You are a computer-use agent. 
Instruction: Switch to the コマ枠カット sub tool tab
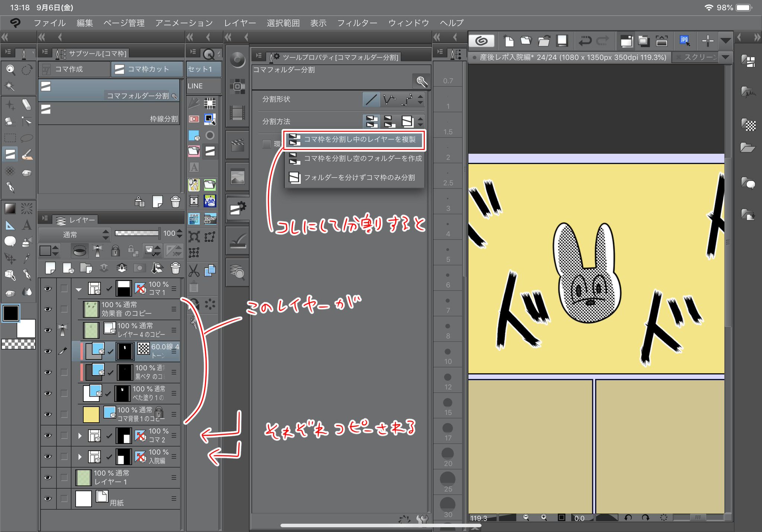tap(147, 69)
